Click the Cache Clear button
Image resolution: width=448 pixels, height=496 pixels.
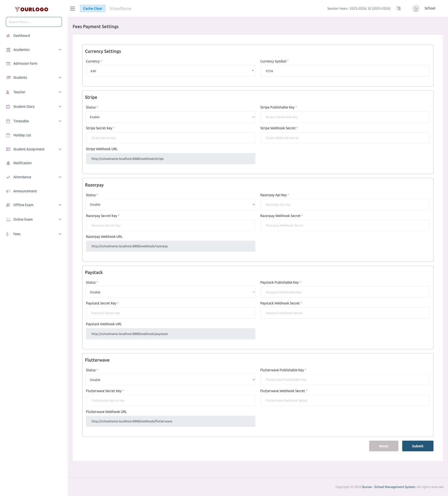(x=93, y=8)
